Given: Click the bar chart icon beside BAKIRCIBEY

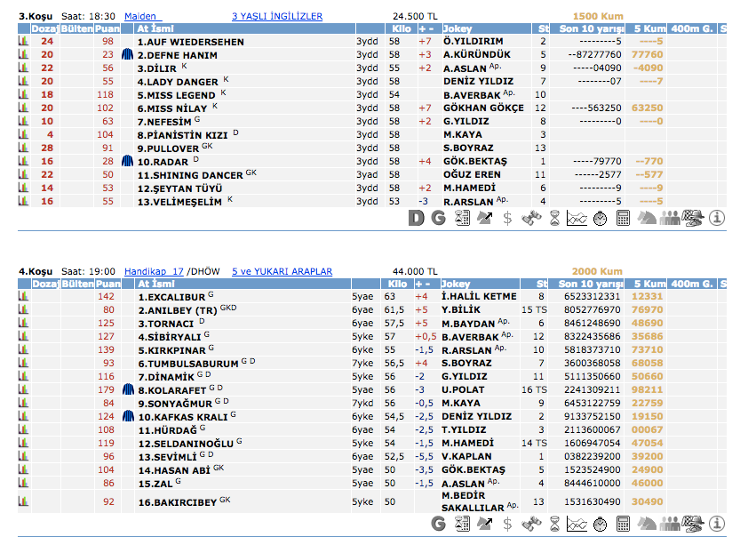Looking at the screenshot, I should click(24, 501).
